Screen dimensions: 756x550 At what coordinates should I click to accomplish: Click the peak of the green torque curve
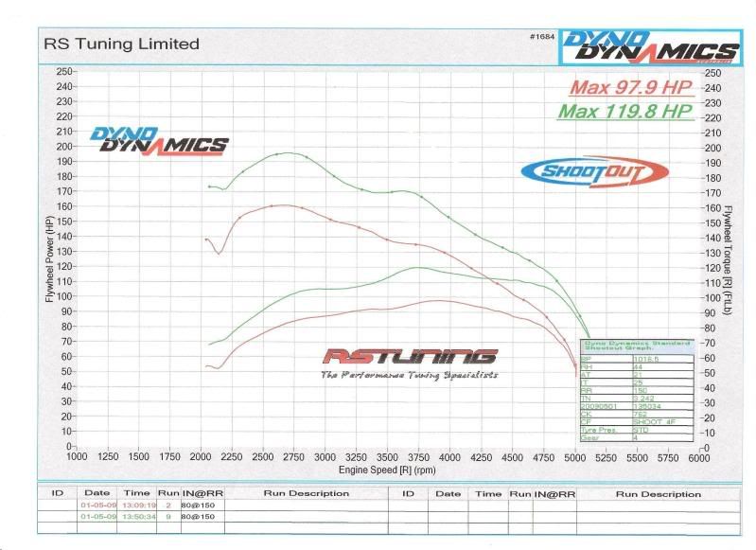coord(289,153)
